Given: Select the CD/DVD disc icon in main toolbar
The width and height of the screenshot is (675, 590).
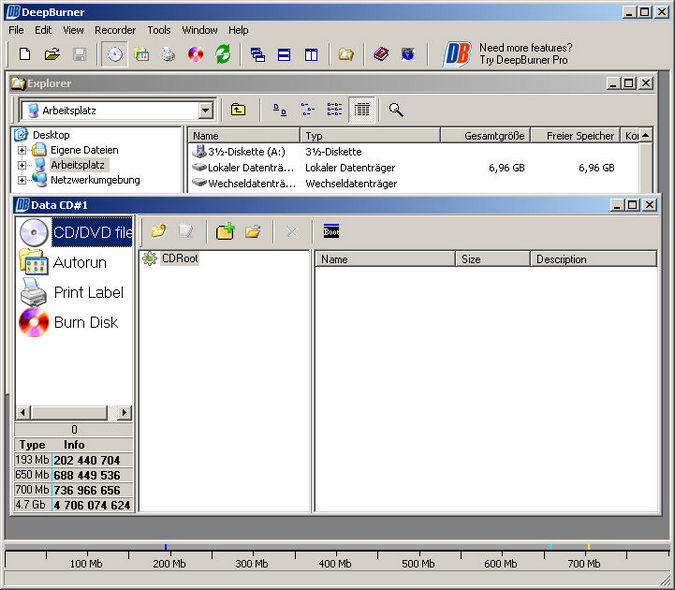Looking at the screenshot, I should [x=115, y=54].
